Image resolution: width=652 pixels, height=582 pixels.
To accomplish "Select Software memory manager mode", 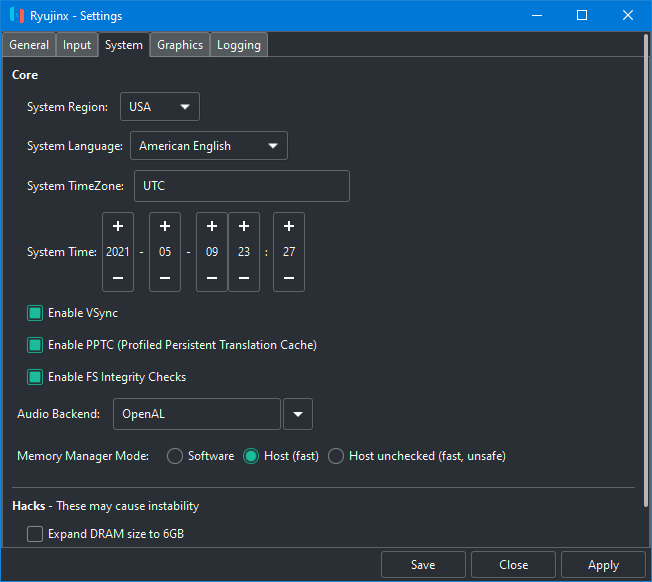I will tap(175, 456).
